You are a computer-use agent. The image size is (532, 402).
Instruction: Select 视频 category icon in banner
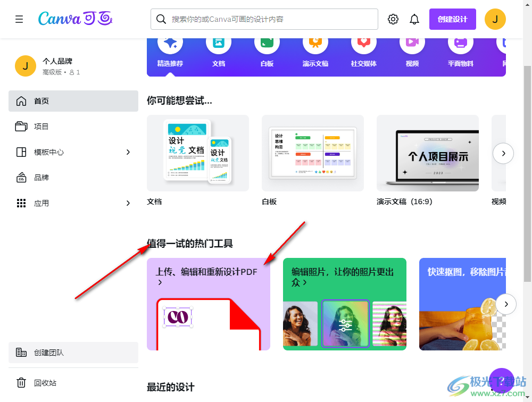pyautogui.click(x=412, y=44)
